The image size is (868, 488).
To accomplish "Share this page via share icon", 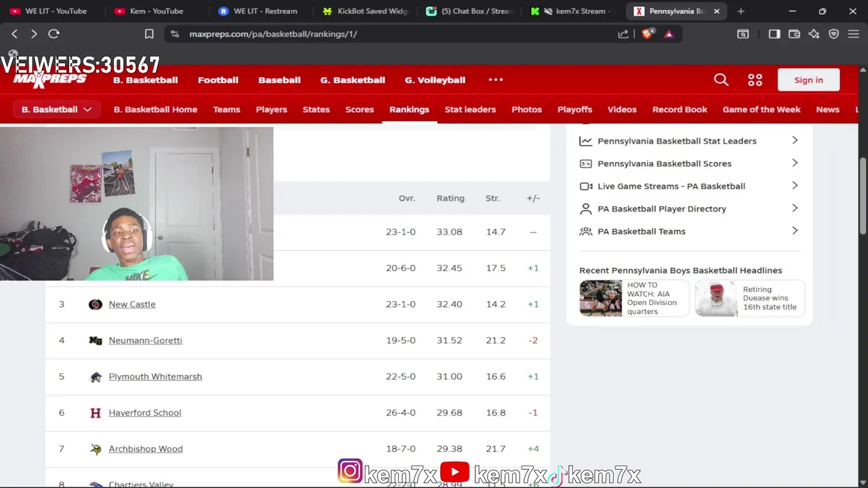I will click(x=623, y=34).
